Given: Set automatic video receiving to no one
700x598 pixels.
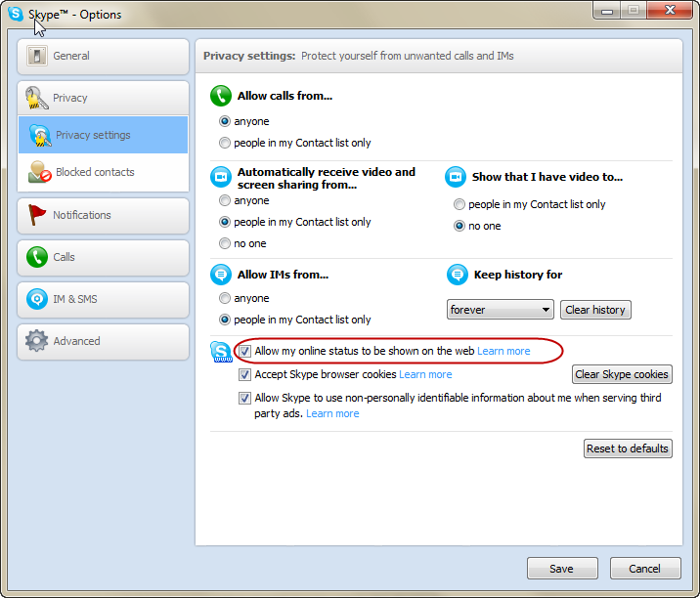Looking at the screenshot, I should tap(225, 243).
